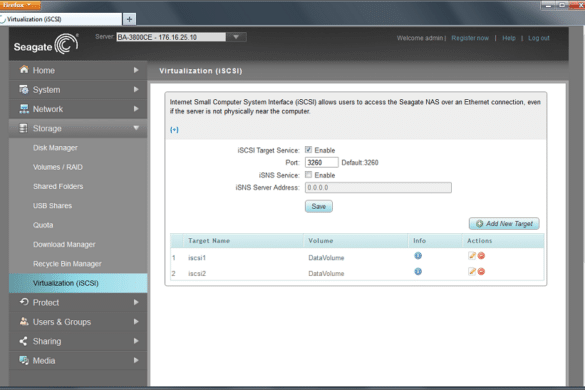The image size is (585, 390).
Task: Click the Save button
Action: [319, 206]
